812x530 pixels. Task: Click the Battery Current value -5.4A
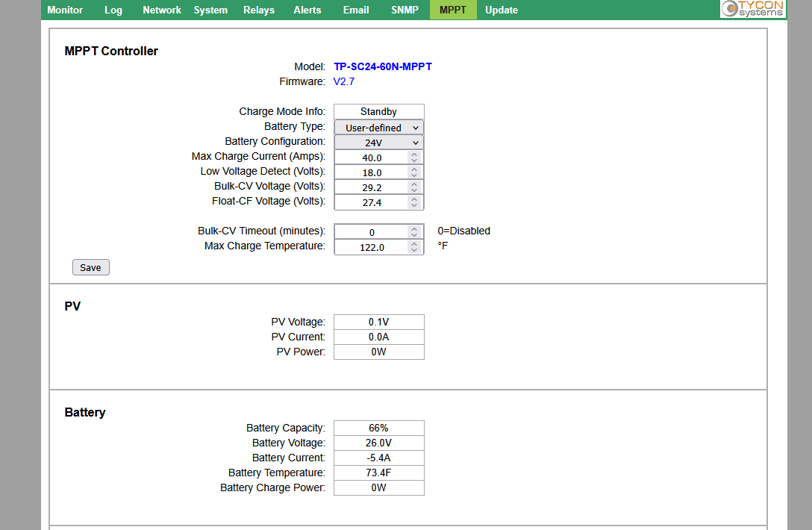[379, 458]
